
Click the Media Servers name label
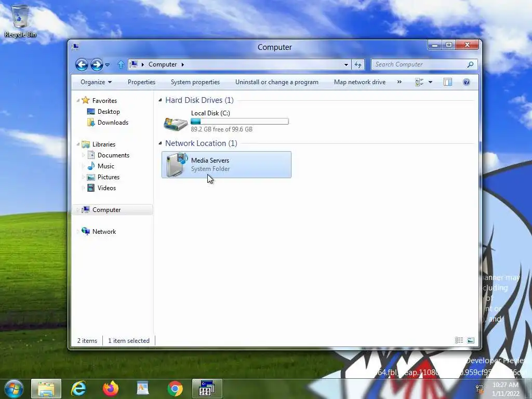point(210,161)
